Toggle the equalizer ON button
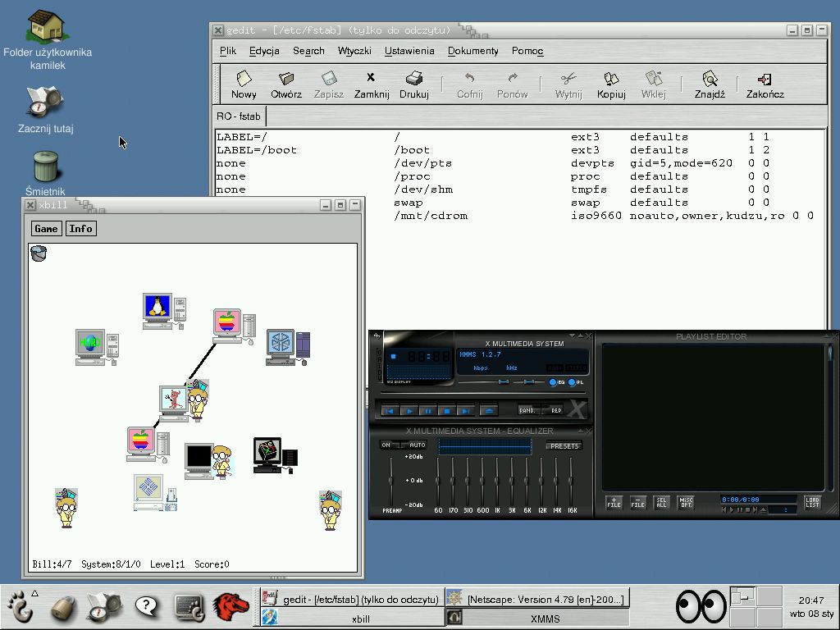Screen dimensions: 840x630 [386, 445]
